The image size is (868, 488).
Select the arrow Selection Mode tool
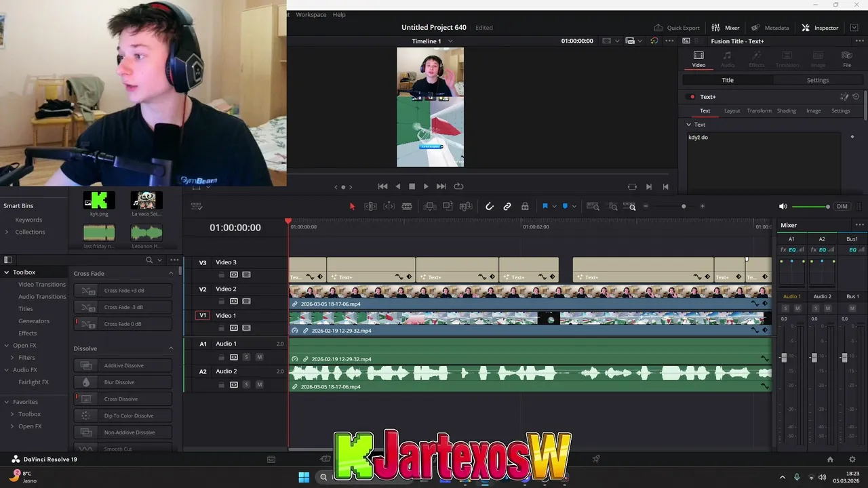click(x=352, y=207)
